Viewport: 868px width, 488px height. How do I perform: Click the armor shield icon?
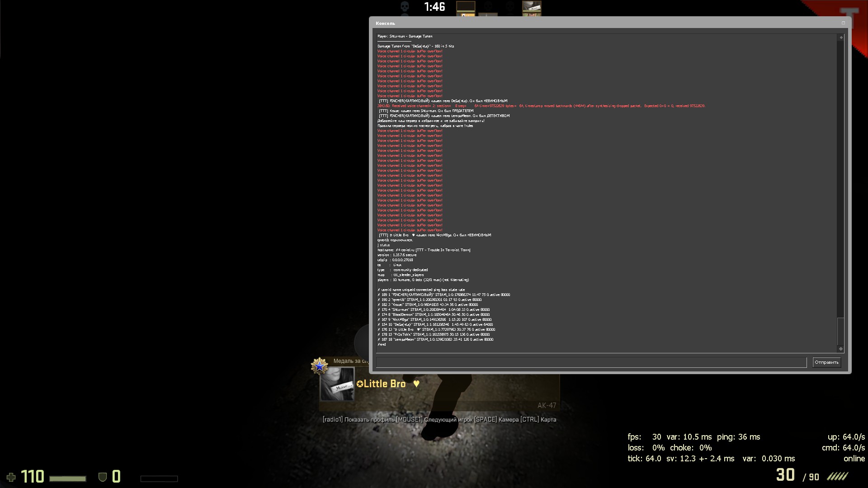103,477
